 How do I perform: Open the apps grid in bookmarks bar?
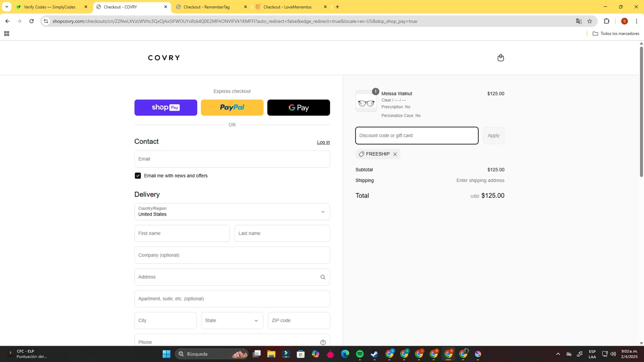click(x=6, y=33)
